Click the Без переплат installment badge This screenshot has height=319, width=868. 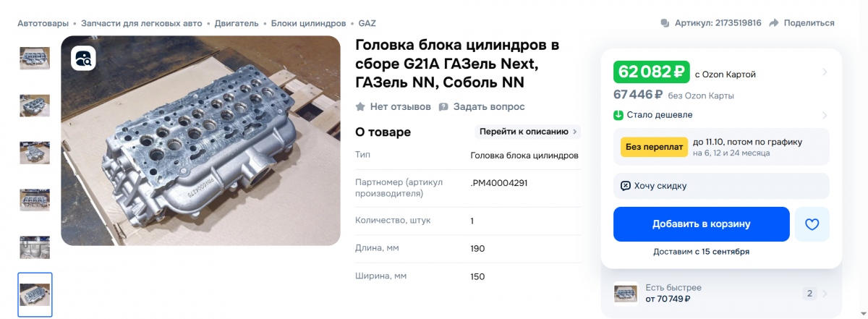[654, 147]
